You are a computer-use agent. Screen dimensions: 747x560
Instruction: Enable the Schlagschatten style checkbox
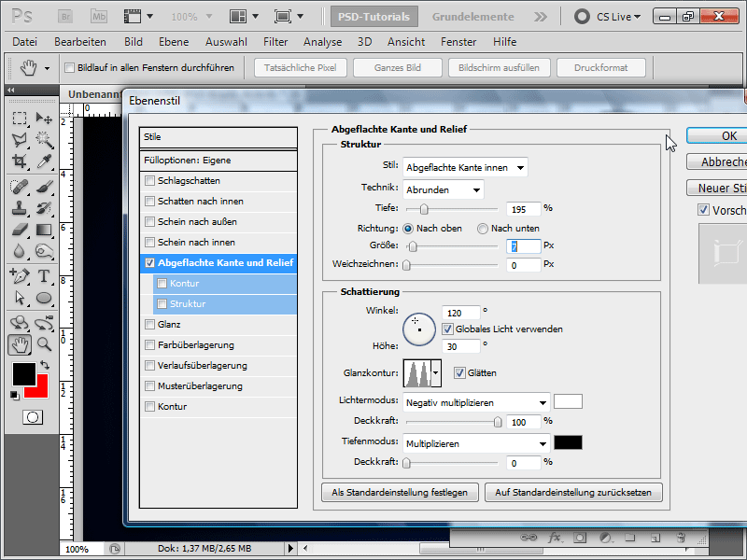pyautogui.click(x=150, y=181)
